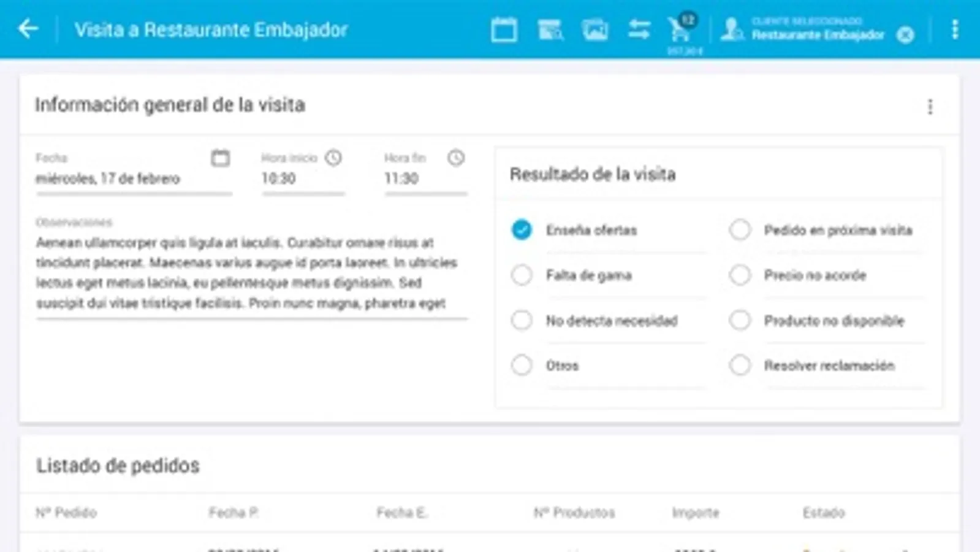Image resolution: width=980 pixels, height=552 pixels.
Task: Edit the Hora fin value 11:30
Action: click(x=425, y=179)
